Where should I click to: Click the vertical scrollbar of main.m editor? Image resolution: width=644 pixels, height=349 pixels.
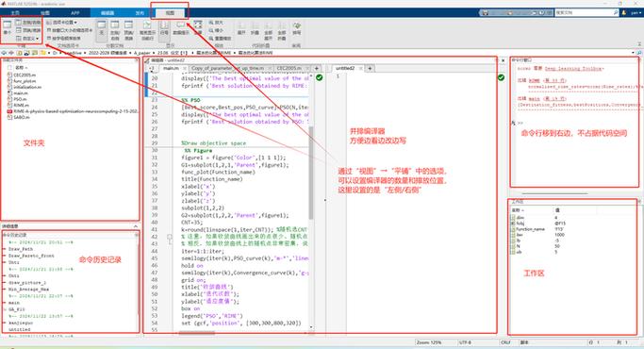[x=311, y=173]
